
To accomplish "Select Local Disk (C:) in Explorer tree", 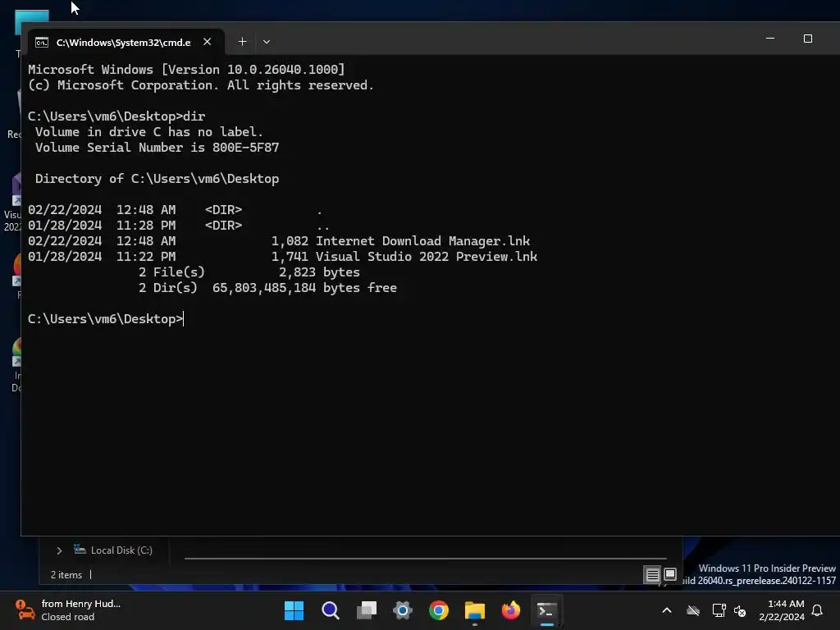I will 121,550.
